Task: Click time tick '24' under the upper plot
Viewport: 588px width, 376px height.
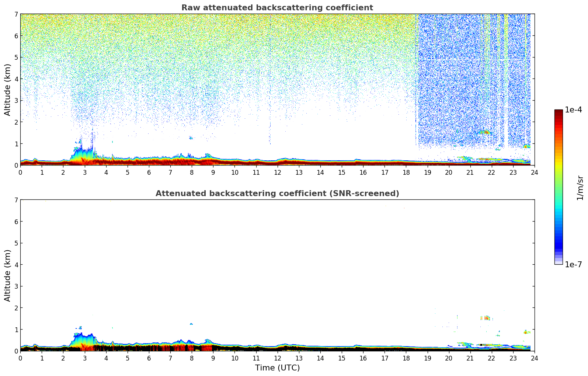Action: tap(535, 172)
